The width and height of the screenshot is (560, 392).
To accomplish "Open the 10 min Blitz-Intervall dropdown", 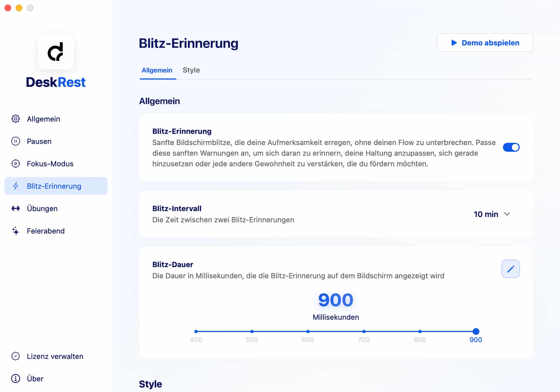I will (492, 214).
